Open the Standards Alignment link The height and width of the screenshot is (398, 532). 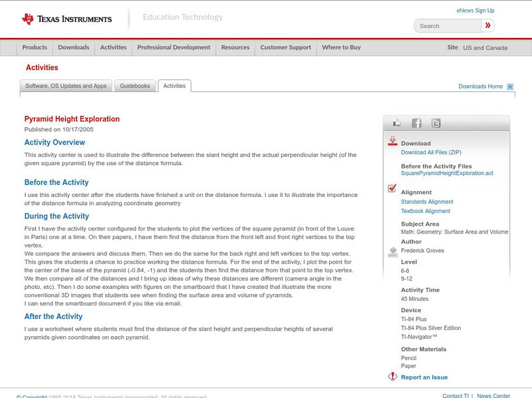click(427, 202)
